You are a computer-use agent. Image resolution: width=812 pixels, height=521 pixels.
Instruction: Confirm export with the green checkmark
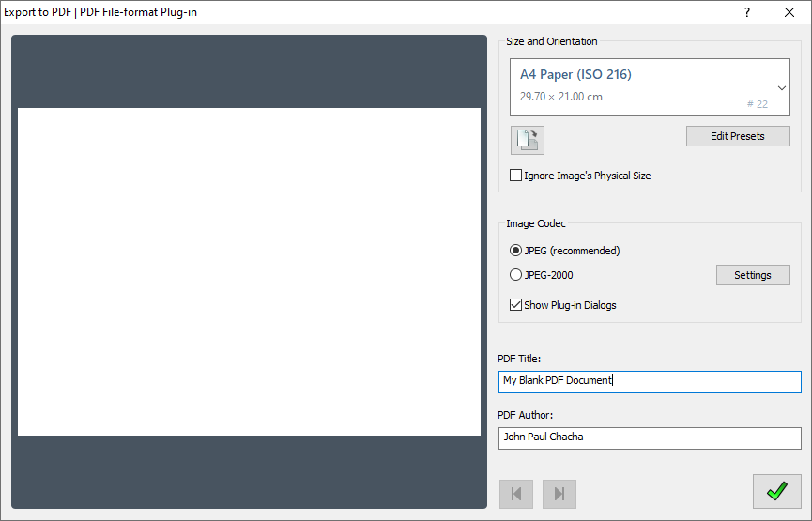776,491
